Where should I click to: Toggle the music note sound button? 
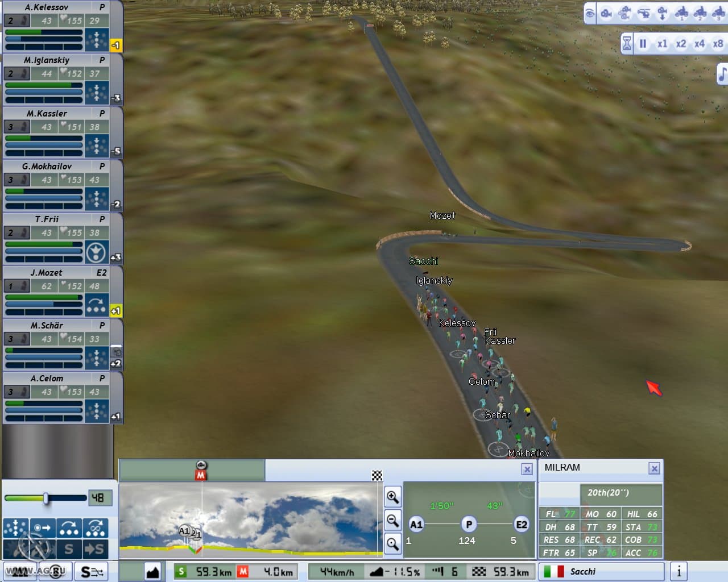722,73
